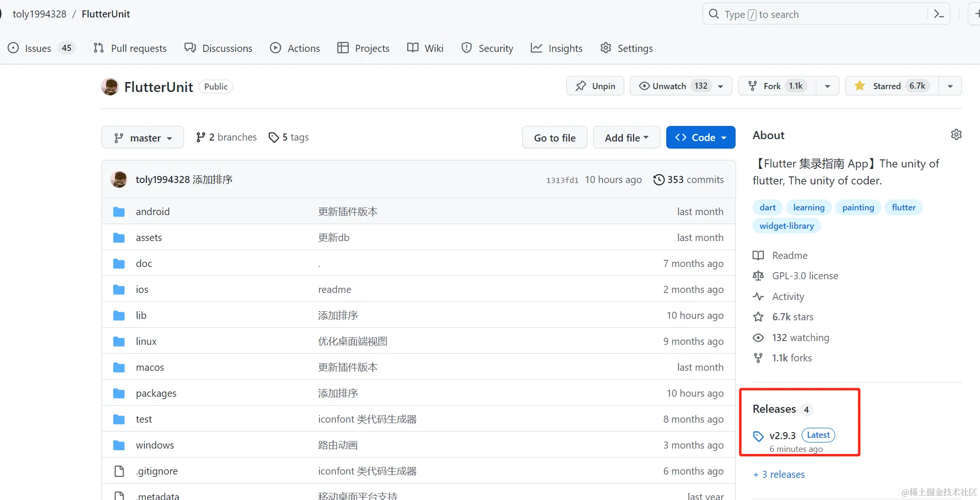
Task: Click the toly1994328 owner link in breadcrumb
Action: tap(40, 14)
